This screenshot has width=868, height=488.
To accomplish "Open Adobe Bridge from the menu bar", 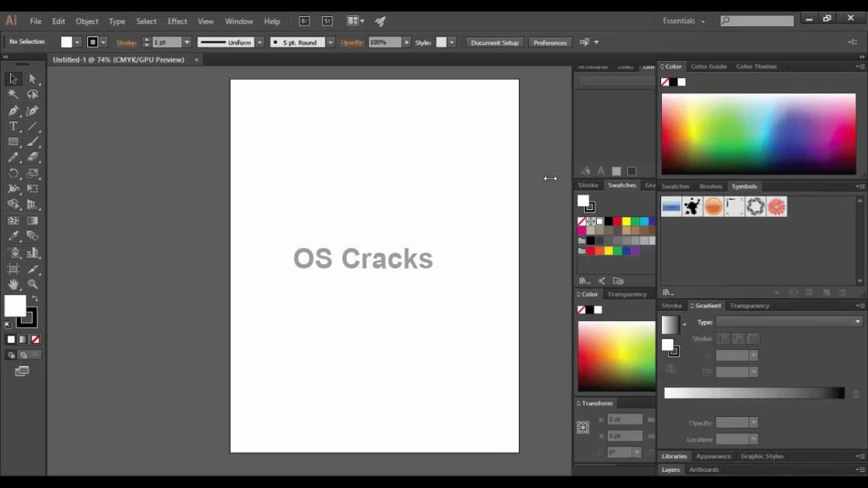I will click(304, 21).
